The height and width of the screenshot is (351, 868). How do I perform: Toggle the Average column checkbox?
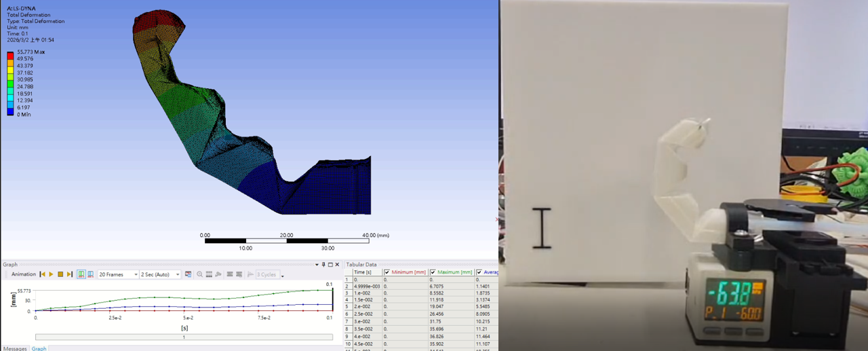pos(479,272)
